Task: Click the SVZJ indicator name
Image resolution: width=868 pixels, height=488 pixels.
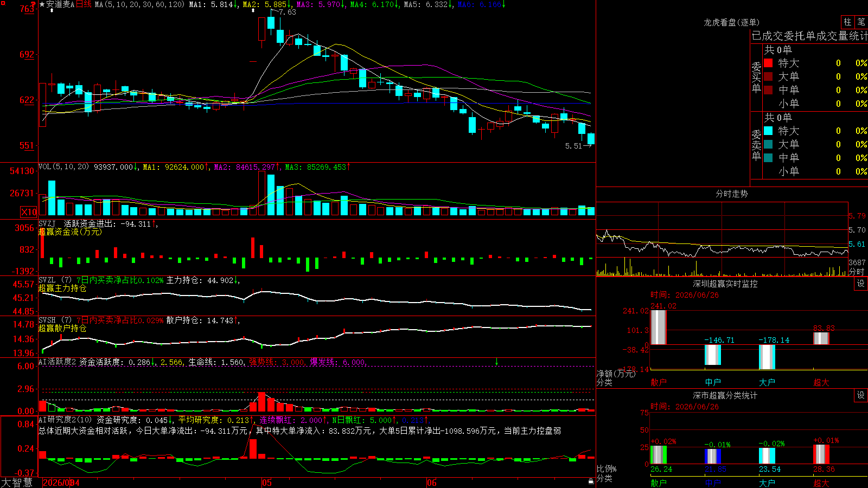Action: (x=47, y=223)
